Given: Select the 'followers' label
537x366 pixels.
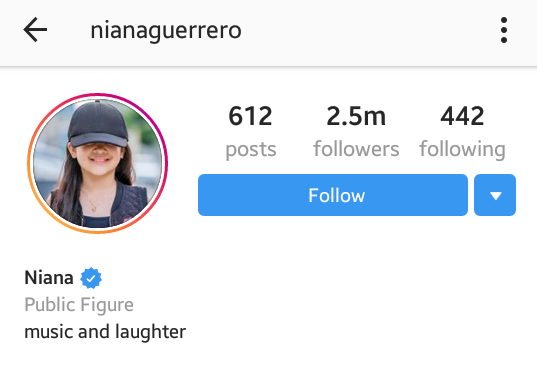Looking at the screenshot, I should coord(356,149).
